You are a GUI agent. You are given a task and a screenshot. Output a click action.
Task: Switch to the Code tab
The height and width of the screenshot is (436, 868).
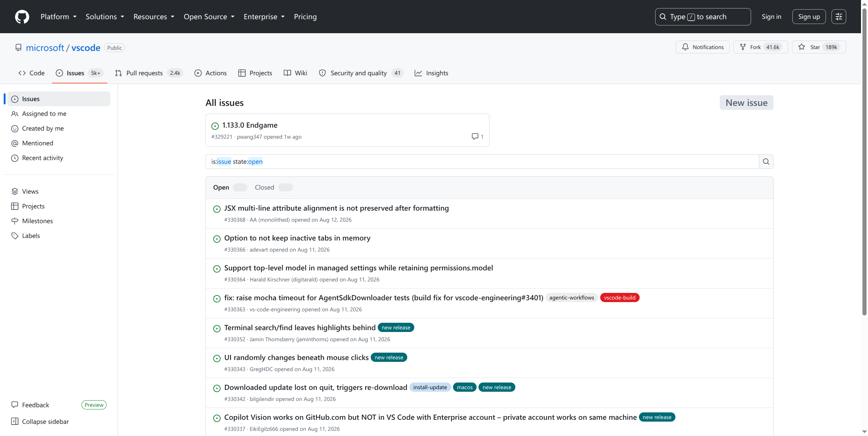(31, 73)
